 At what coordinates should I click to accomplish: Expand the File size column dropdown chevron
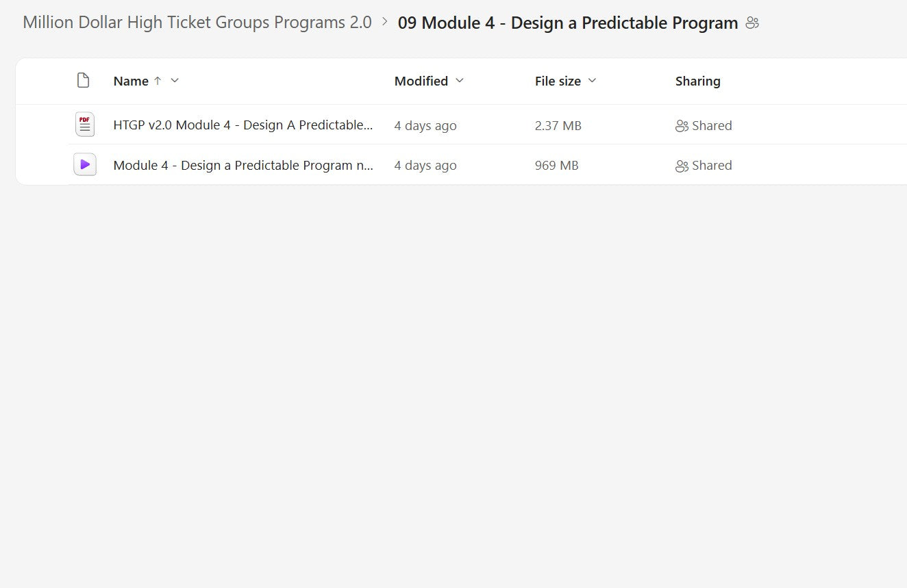pyautogui.click(x=593, y=81)
